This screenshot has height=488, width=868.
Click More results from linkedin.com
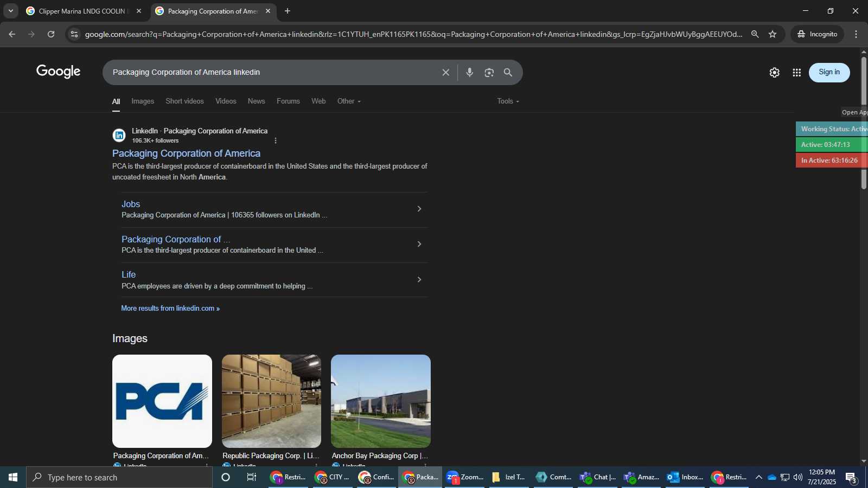[170, 308]
